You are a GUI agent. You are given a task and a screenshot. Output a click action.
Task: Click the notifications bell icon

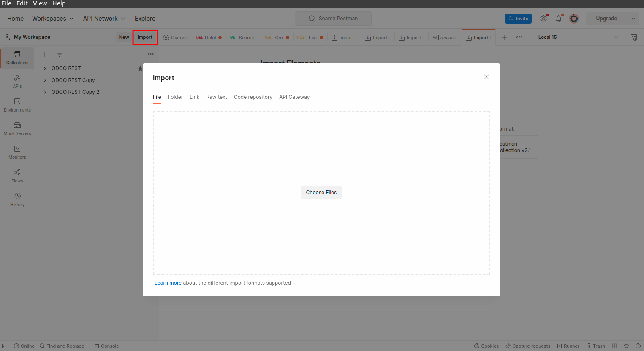[x=559, y=19]
